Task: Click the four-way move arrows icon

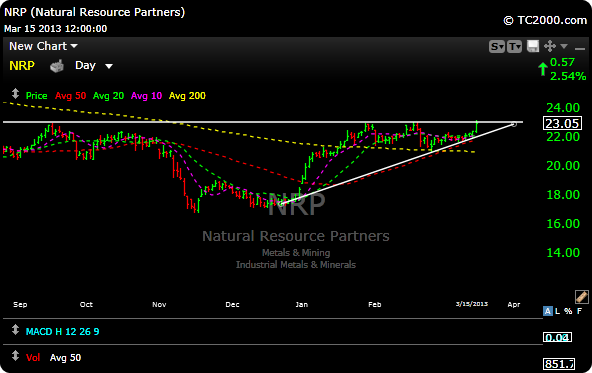Action: click(550, 46)
